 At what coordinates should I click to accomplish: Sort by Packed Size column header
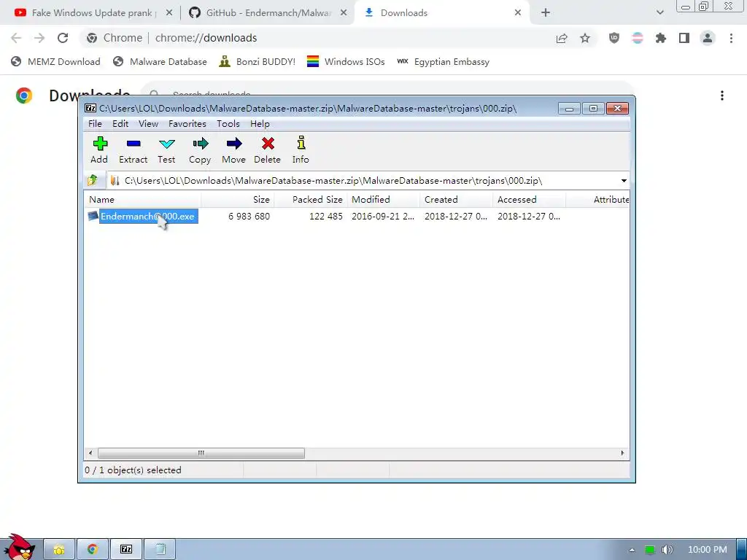pyautogui.click(x=311, y=200)
